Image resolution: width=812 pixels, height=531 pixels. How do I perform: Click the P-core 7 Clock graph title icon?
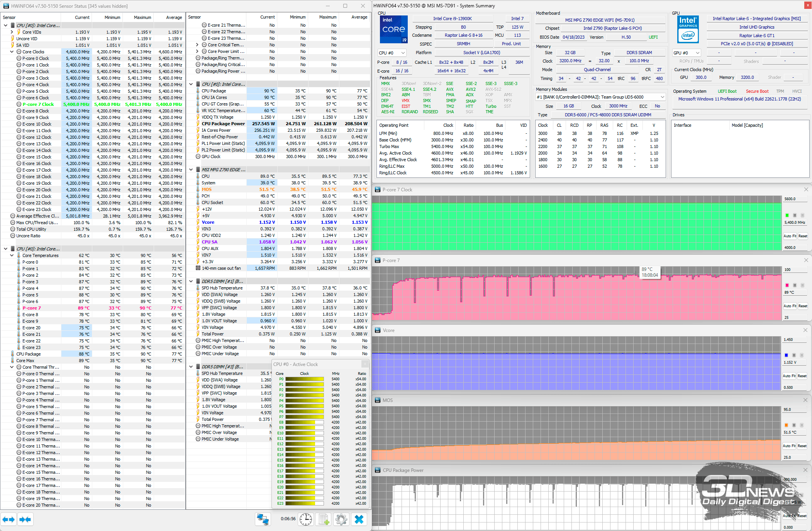pyautogui.click(x=378, y=190)
